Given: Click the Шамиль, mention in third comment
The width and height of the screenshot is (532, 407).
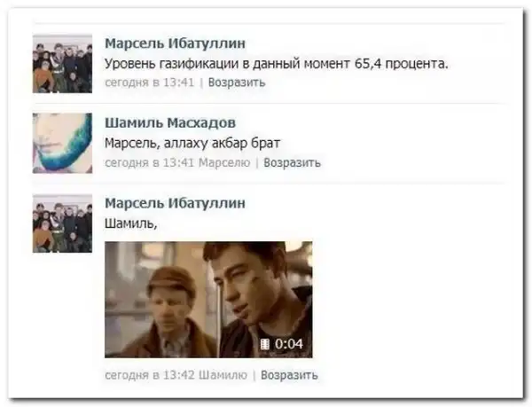Looking at the screenshot, I should pyautogui.click(x=130, y=223).
